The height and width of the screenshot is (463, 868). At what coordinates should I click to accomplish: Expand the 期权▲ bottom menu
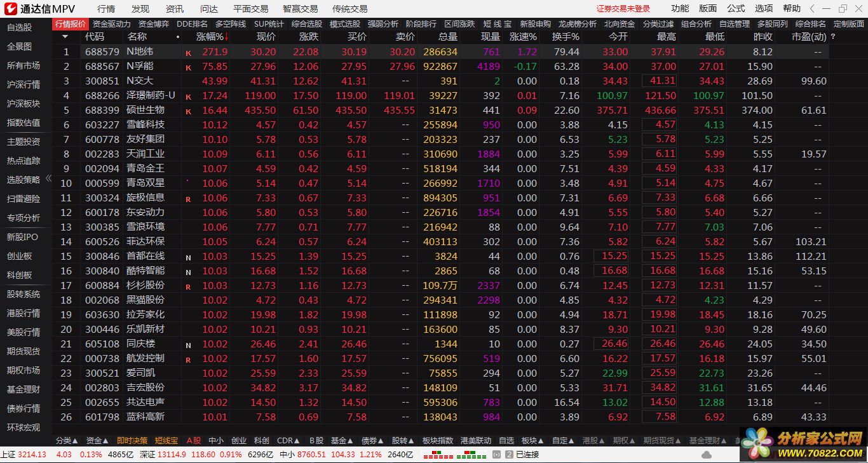pos(625,440)
